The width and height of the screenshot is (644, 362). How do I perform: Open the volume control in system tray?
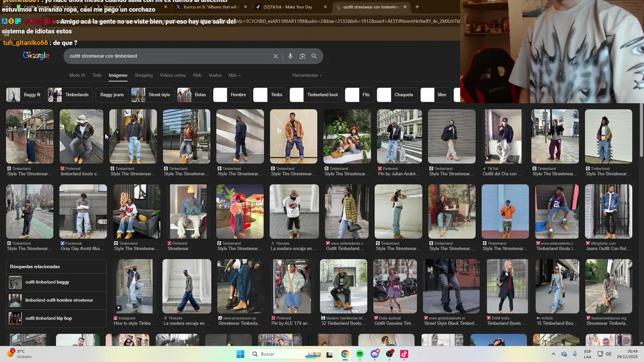tap(608, 354)
